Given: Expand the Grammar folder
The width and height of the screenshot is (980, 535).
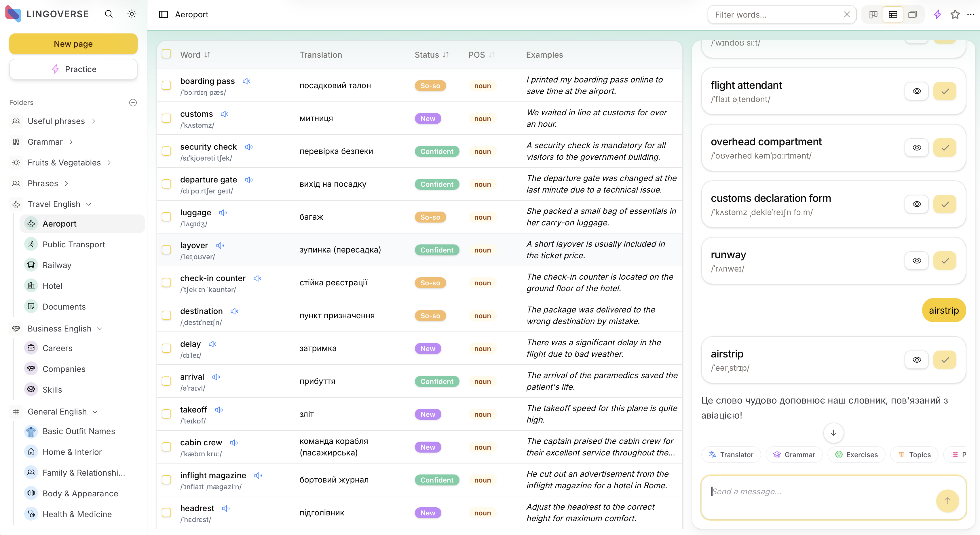Looking at the screenshot, I should (x=71, y=142).
